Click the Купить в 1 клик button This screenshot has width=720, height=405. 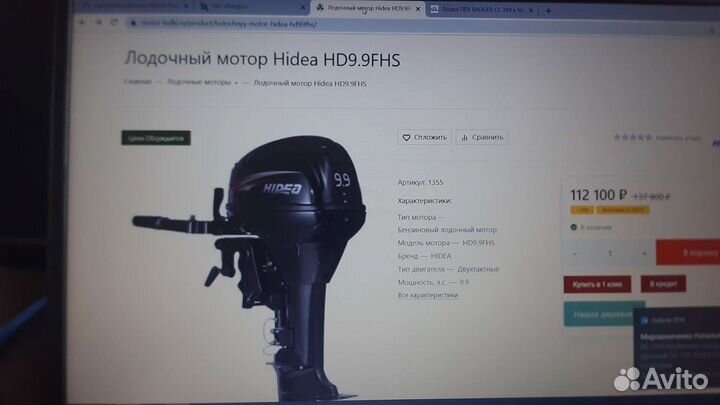599,284
